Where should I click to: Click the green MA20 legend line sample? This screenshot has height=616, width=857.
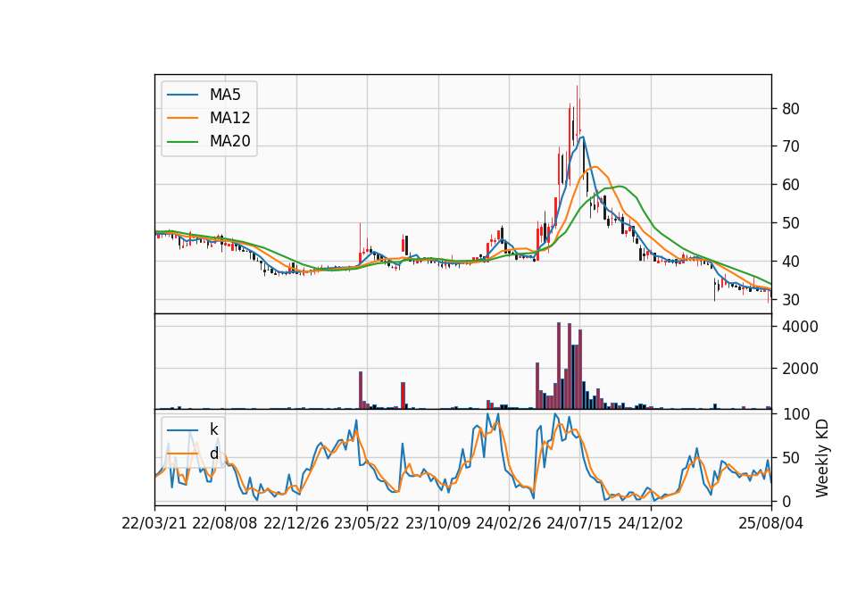pos(182,142)
